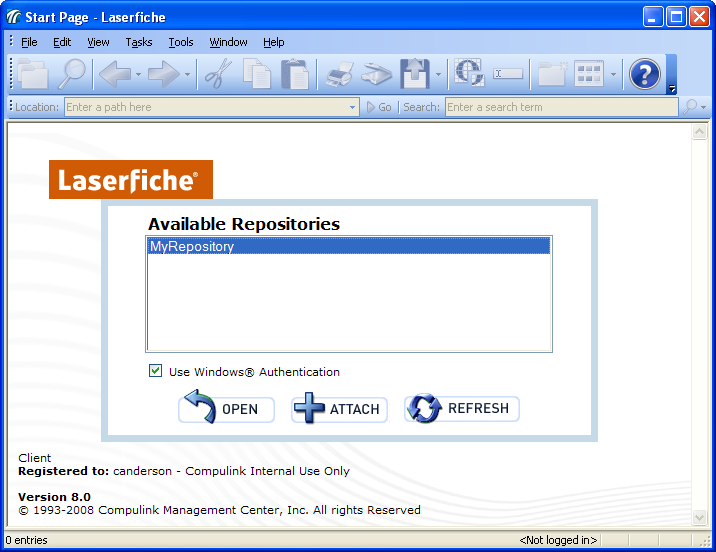Screen dimensions: 716x552
Task: Open the File menu
Action: point(29,42)
